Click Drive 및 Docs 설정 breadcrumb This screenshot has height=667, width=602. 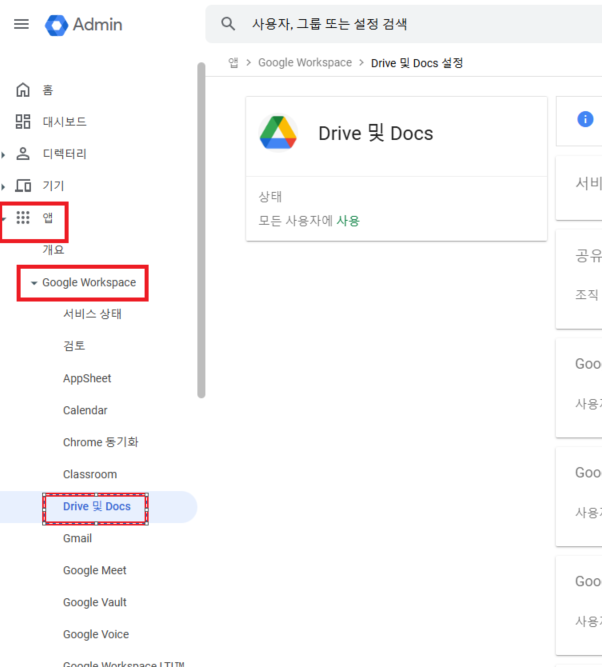click(417, 63)
